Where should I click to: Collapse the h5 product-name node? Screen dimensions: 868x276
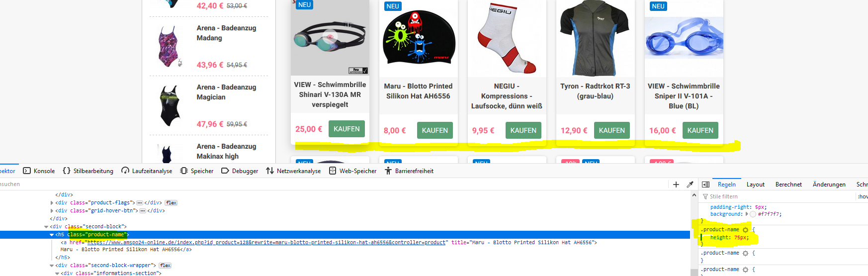(x=52, y=235)
